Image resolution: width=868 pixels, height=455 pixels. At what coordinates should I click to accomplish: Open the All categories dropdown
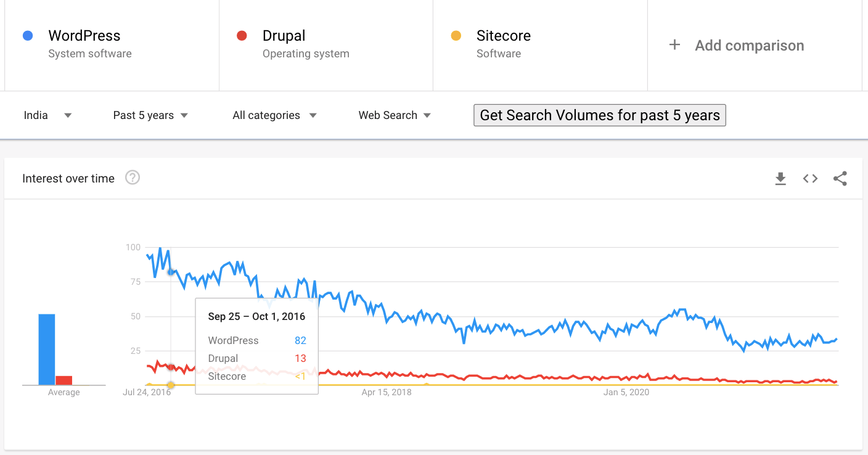(274, 115)
